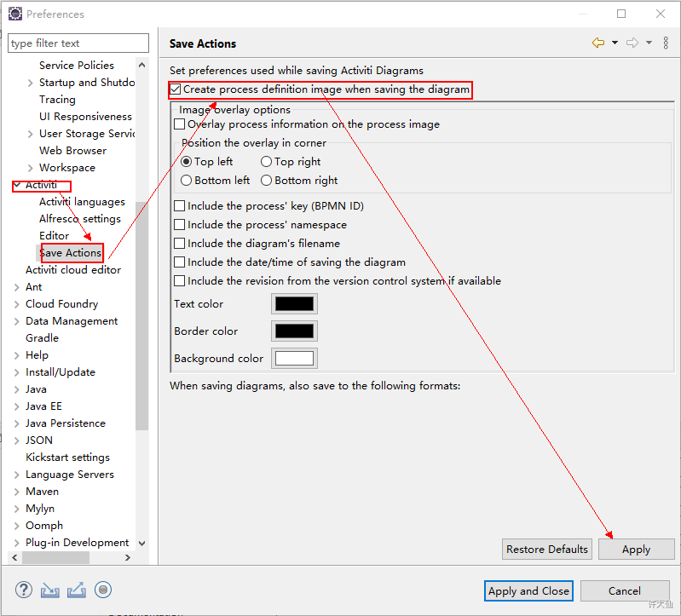Image resolution: width=681 pixels, height=616 pixels.
Task: Check Include the date/time of saving
Action: pos(179,262)
